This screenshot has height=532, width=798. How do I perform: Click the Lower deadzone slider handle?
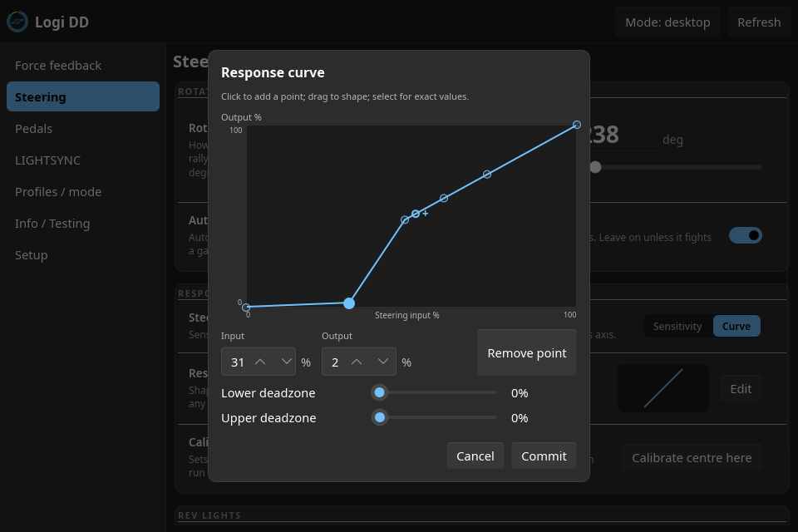click(x=379, y=392)
